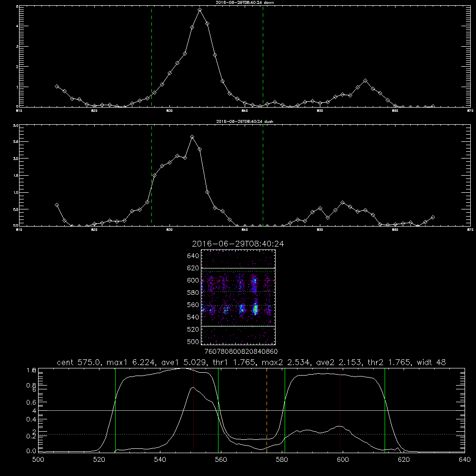Image resolution: width=476 pixels, height=476 pixels.
Task: Click the 1.0 y-axis label on the dusk plot
Action: (16, 192)
